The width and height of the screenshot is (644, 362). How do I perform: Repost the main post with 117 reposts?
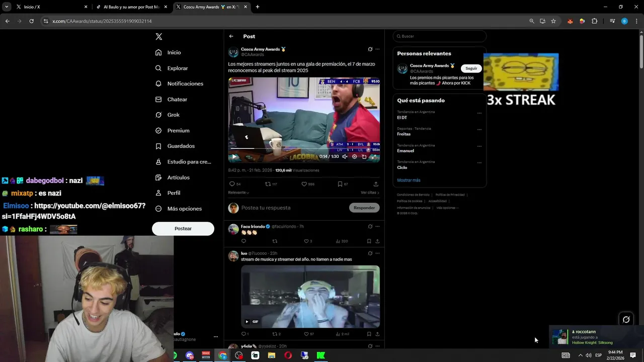(271, 184)
